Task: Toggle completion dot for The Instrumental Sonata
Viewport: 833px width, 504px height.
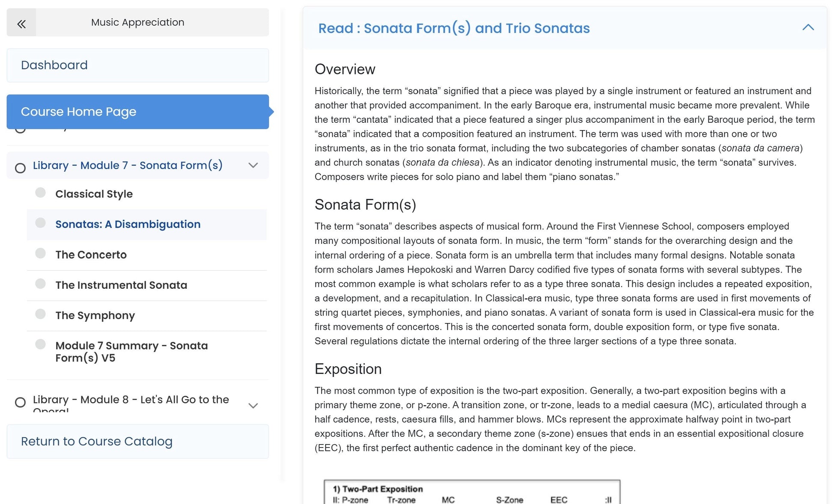Action: point(40,284)
